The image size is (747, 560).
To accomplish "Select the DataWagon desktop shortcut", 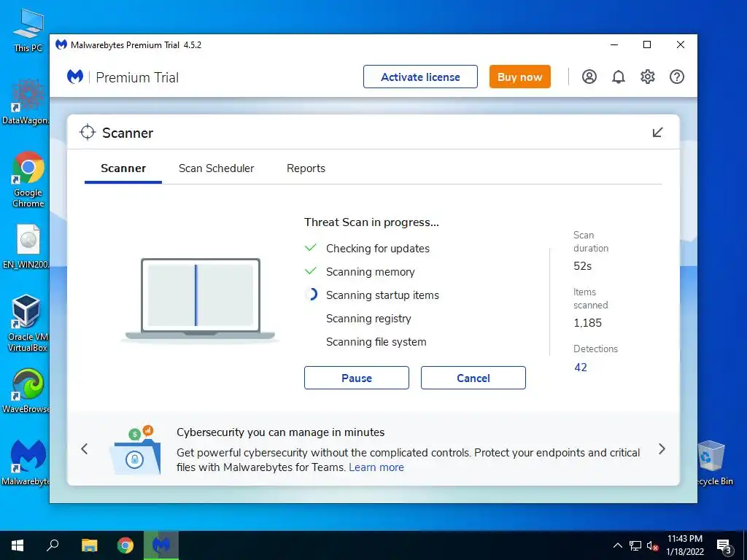I will point(26,101).
